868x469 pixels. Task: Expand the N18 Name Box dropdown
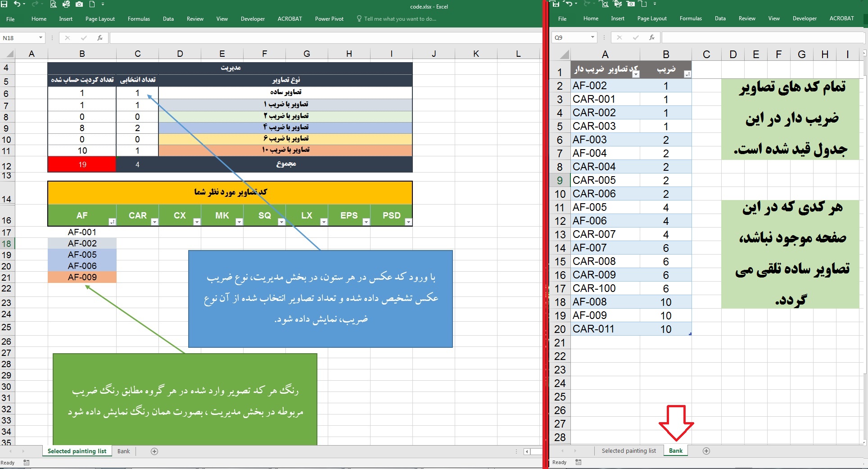point(41,38)
